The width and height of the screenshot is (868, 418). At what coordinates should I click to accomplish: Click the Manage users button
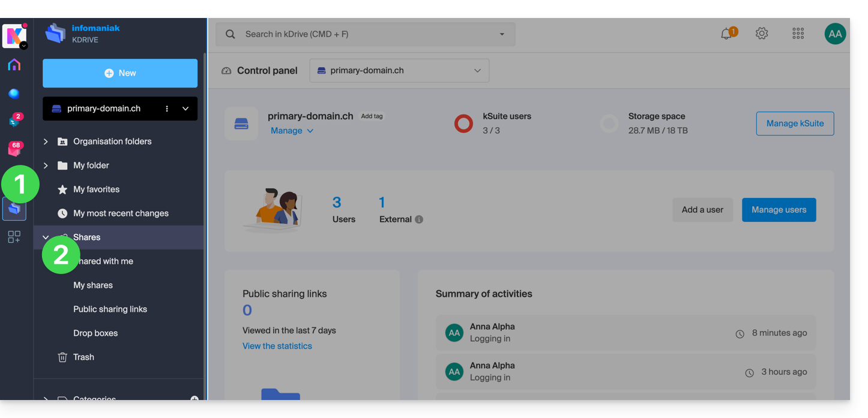779,210
